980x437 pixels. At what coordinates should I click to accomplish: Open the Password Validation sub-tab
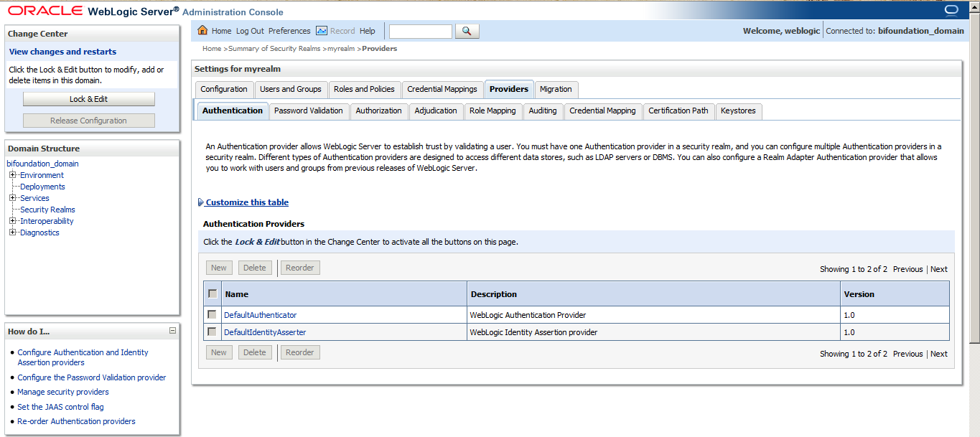[309, 111]
